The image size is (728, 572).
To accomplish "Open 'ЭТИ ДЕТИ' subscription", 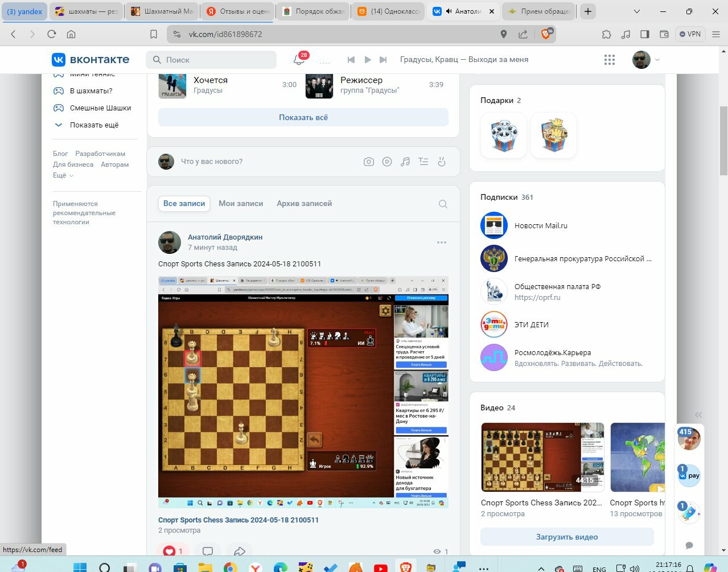I will click(531, 324).
